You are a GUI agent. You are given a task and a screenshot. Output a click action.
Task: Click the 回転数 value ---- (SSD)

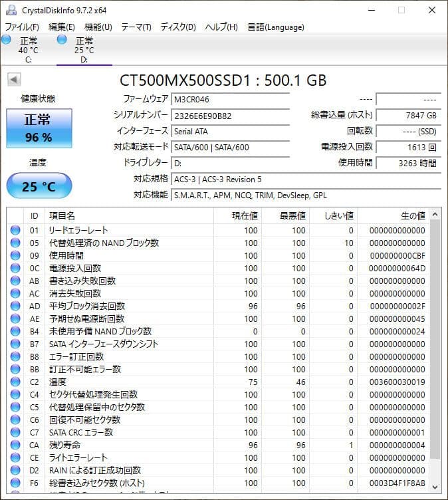click(409, 132)
